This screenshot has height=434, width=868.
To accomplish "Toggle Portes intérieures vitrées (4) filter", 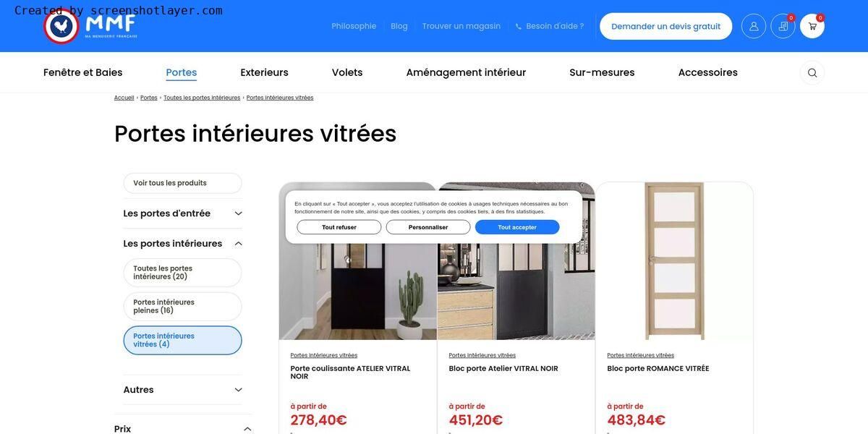I will pyautogui.click(x=182, y=341).
